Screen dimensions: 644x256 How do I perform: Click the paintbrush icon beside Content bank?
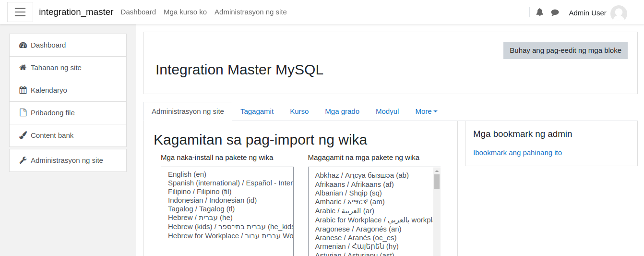tap(23, 135)
